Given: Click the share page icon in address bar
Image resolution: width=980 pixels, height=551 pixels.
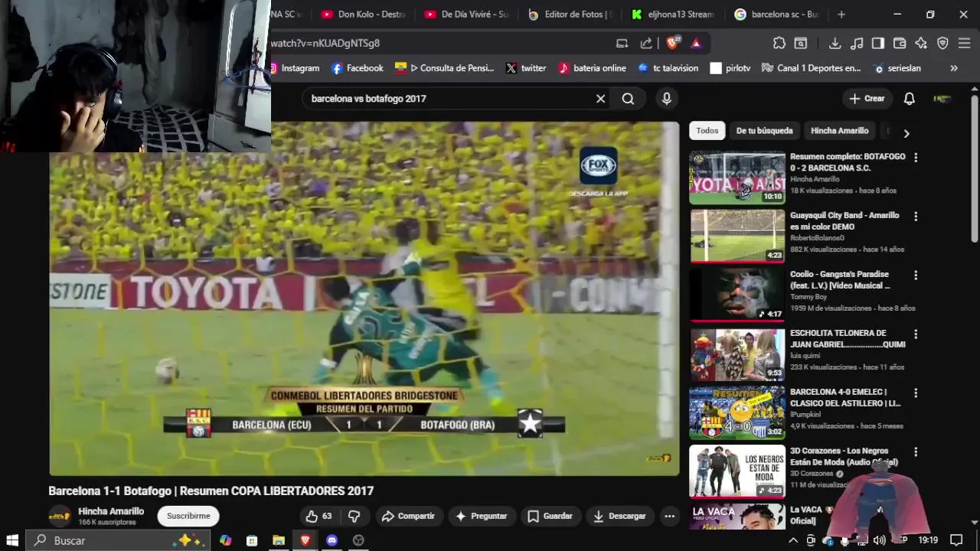Looking at the screenshot, I should pyautogui.click(x=646, y=43).
